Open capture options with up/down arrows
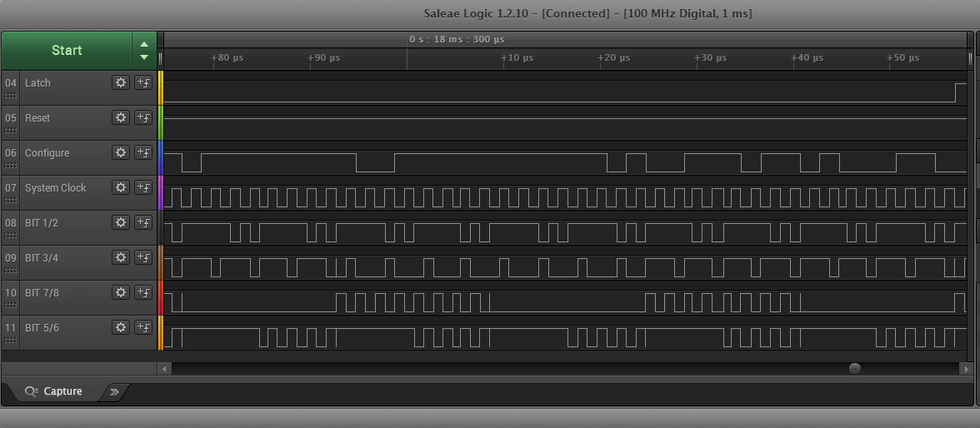The height and width of the screenshot is (428, 980). 143,51
